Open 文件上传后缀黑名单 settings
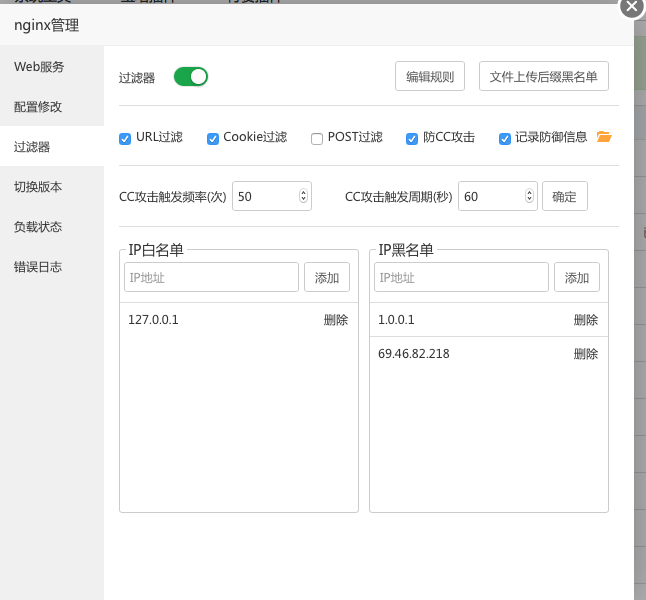 coord(543,76)
